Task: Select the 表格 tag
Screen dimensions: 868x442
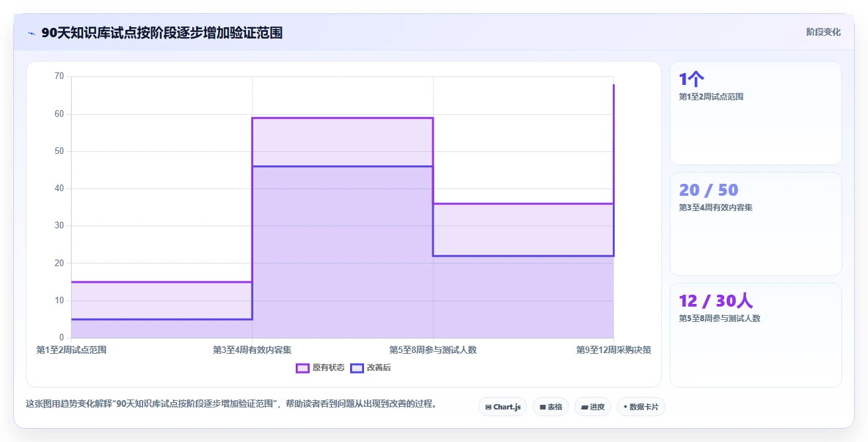Action: click(x=550, y=407)
